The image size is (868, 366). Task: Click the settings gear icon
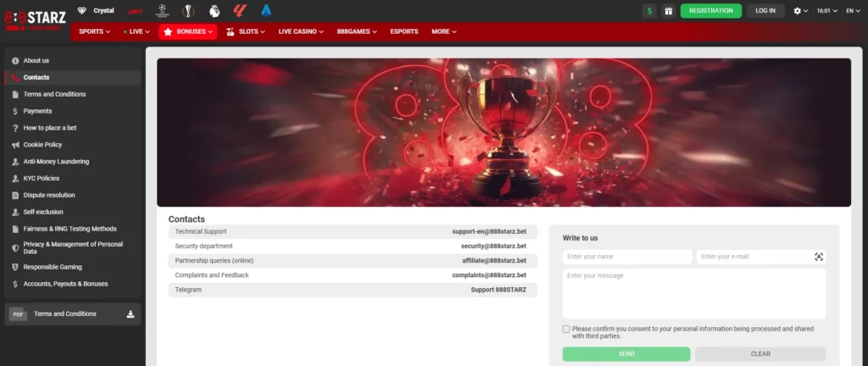coord(797,10)
